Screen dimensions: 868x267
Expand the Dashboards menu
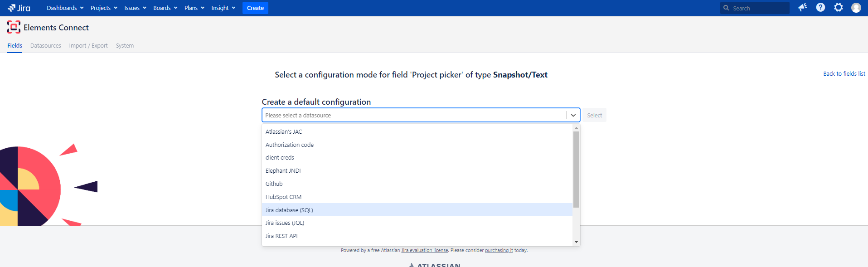point(65,8)
